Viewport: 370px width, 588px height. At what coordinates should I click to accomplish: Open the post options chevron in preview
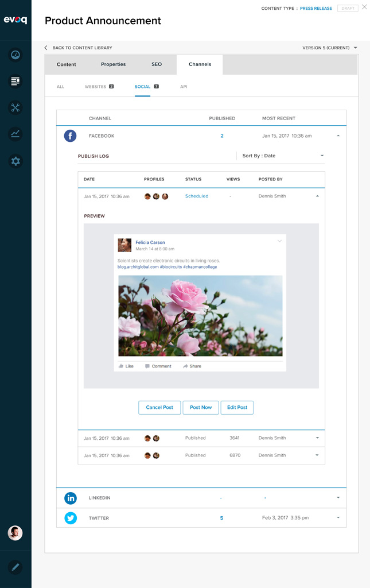(279, 241)
